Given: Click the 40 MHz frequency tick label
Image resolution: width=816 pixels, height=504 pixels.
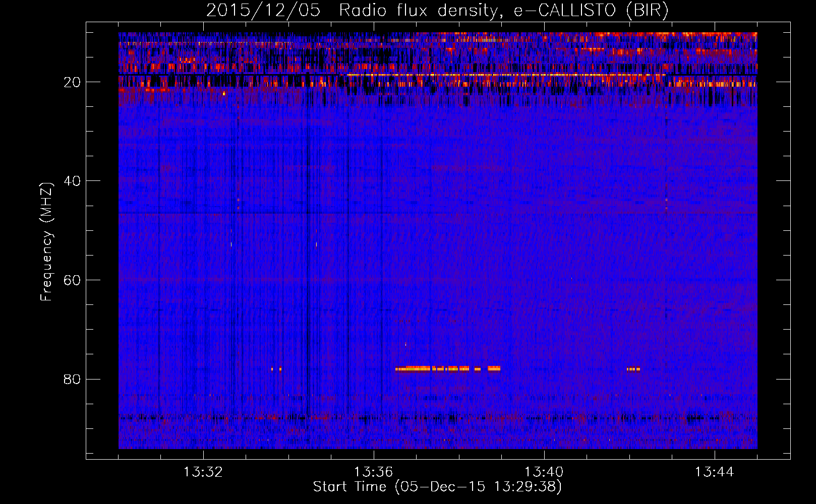Looking at the screenshot, I should (72, 181).
